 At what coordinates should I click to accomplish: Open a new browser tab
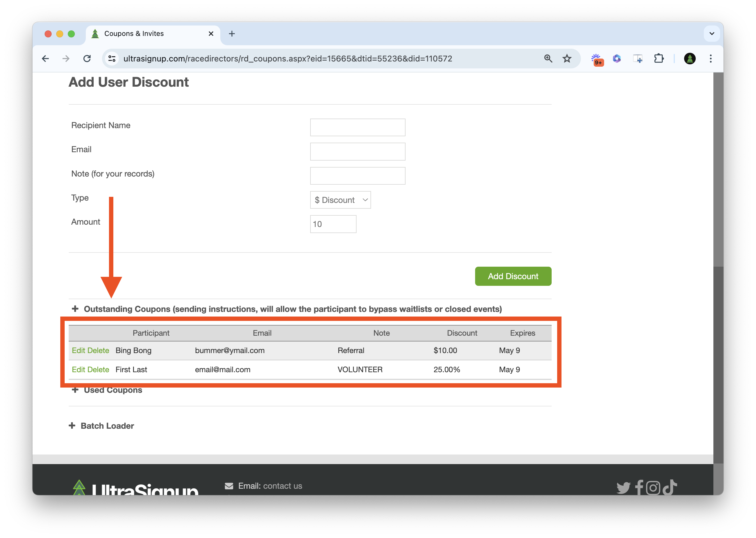[232, 34]
